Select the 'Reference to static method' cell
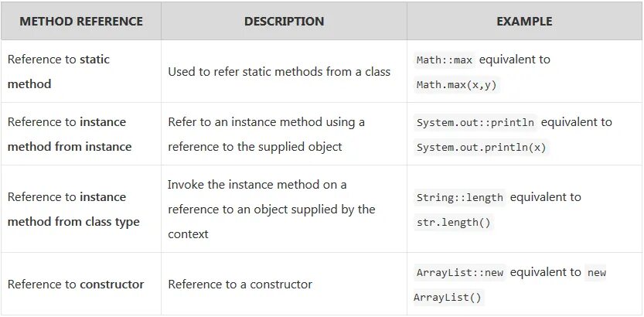 point(81,71)
